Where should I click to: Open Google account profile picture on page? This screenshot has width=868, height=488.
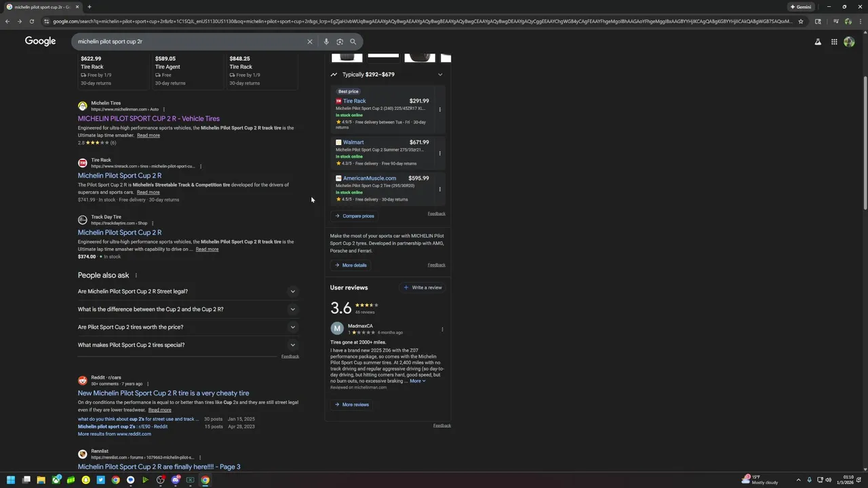849,42
